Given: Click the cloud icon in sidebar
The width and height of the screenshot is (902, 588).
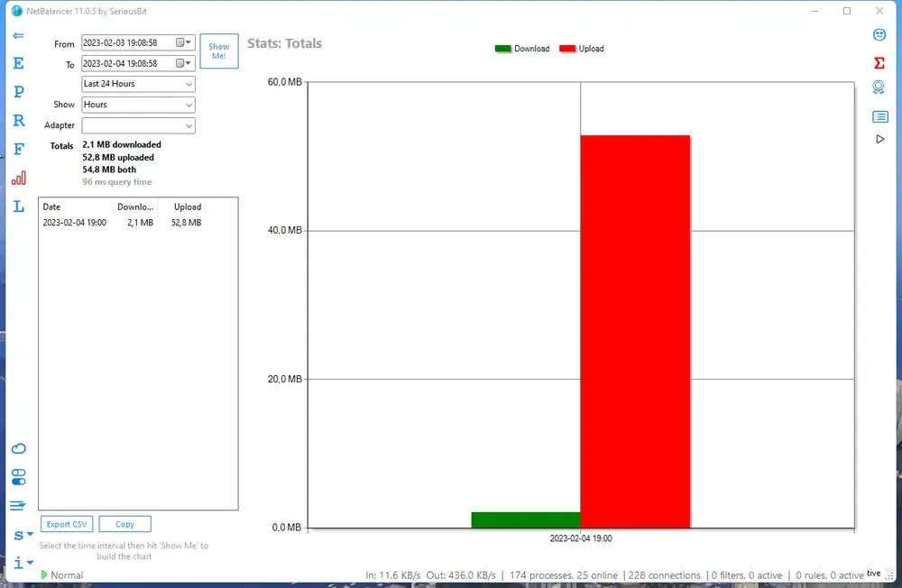Looking at the screenshot, I should coord(18,449).
